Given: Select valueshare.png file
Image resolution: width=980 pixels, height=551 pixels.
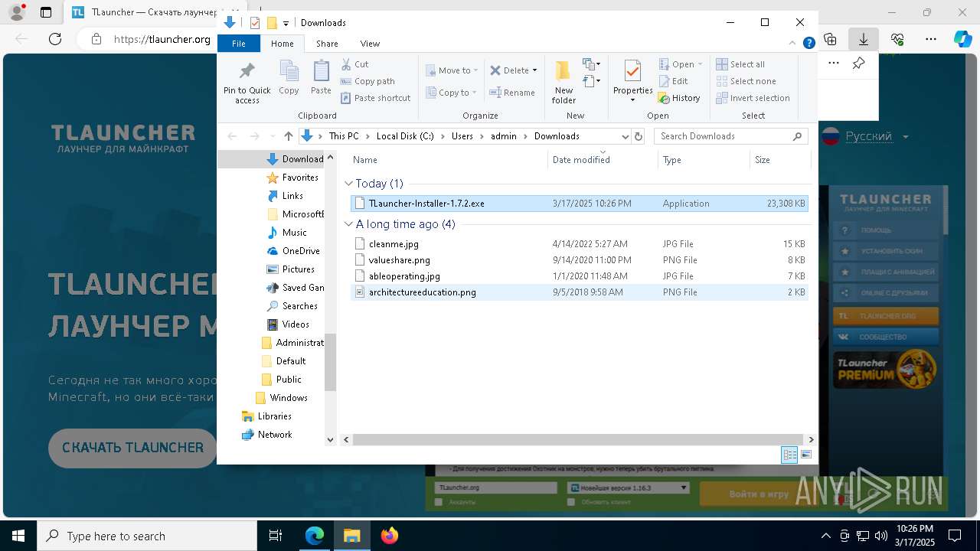Looking at the screenshot, I should click(579, 260).
